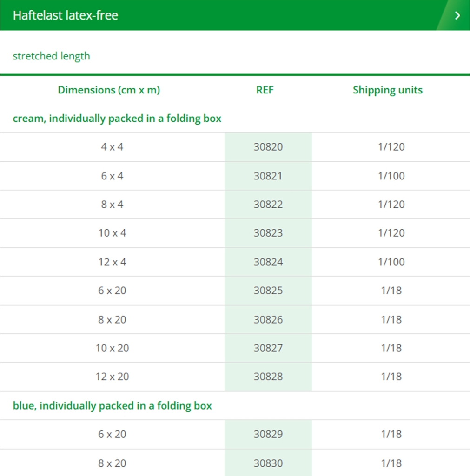Click REF number 30822
This screenshot has height=476, width=470.
pos(268,205)
